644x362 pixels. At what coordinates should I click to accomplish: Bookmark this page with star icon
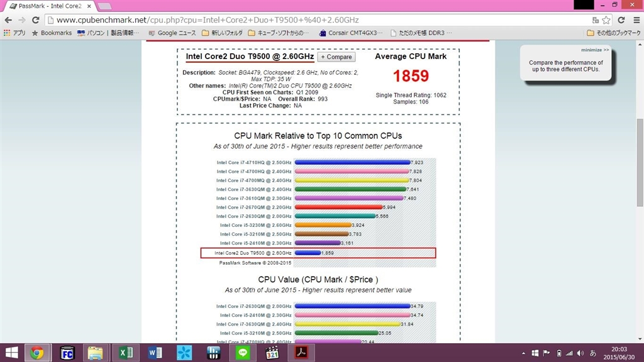click(x=606, y=19)
